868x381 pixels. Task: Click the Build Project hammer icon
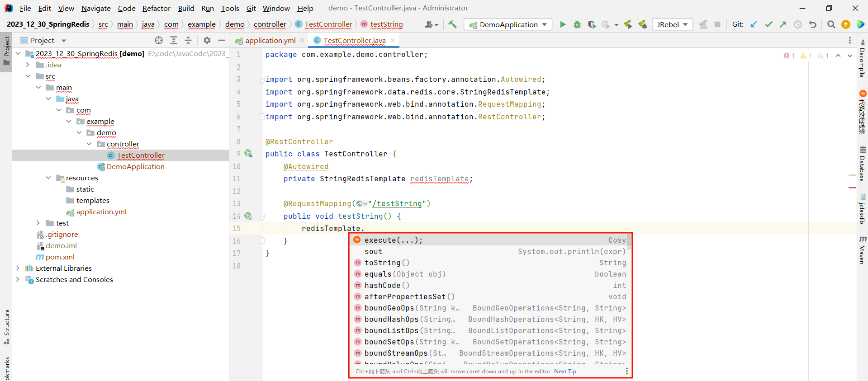click(453, 24)
